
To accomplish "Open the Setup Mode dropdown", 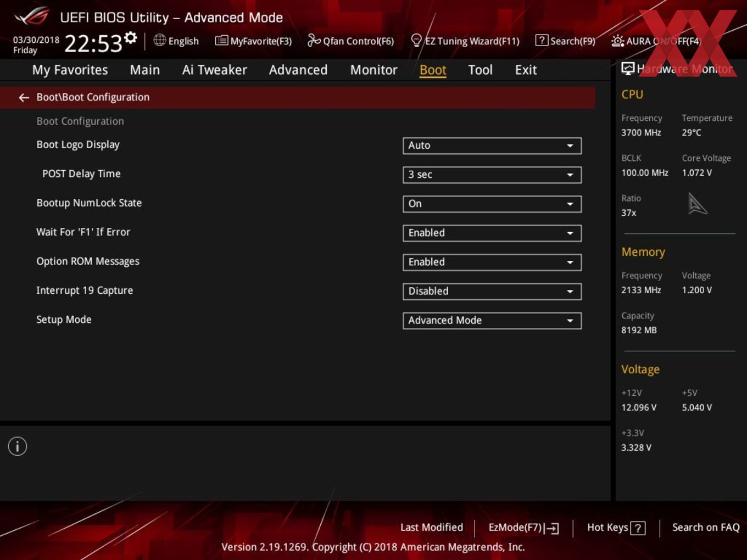I will [x=492, y=320].
